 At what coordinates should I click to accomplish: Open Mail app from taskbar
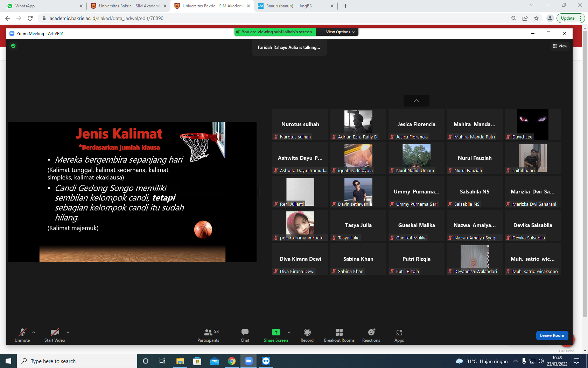pyautogui.click(x=214, y=361)
